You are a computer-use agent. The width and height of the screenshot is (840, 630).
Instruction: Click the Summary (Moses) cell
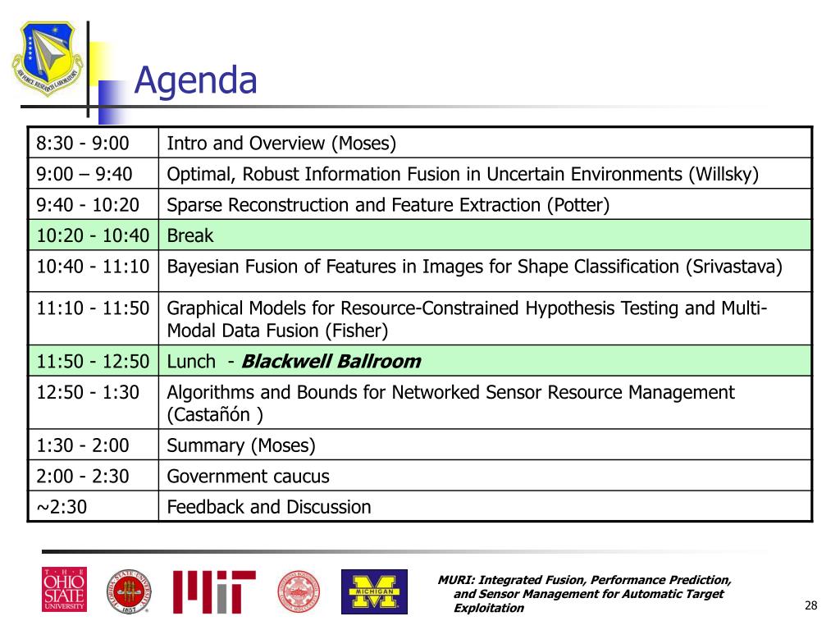(x=486, y=445)
